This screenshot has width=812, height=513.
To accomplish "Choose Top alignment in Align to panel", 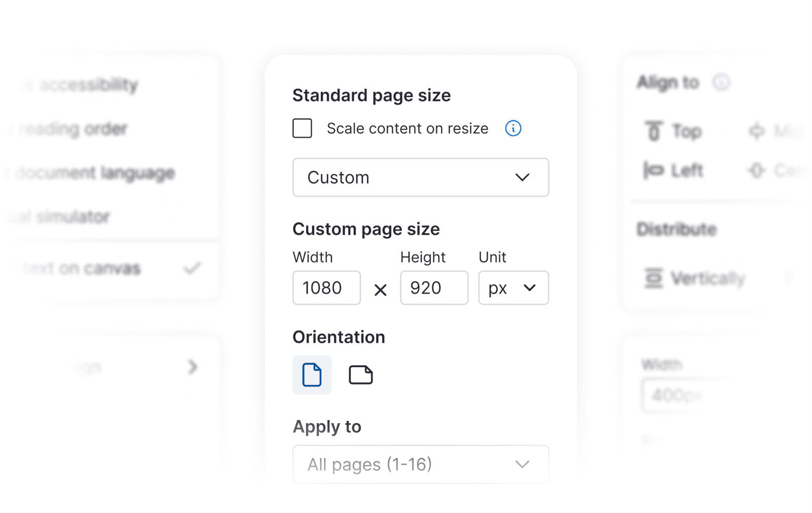I will pyautogui.click(x=673, y=131).
